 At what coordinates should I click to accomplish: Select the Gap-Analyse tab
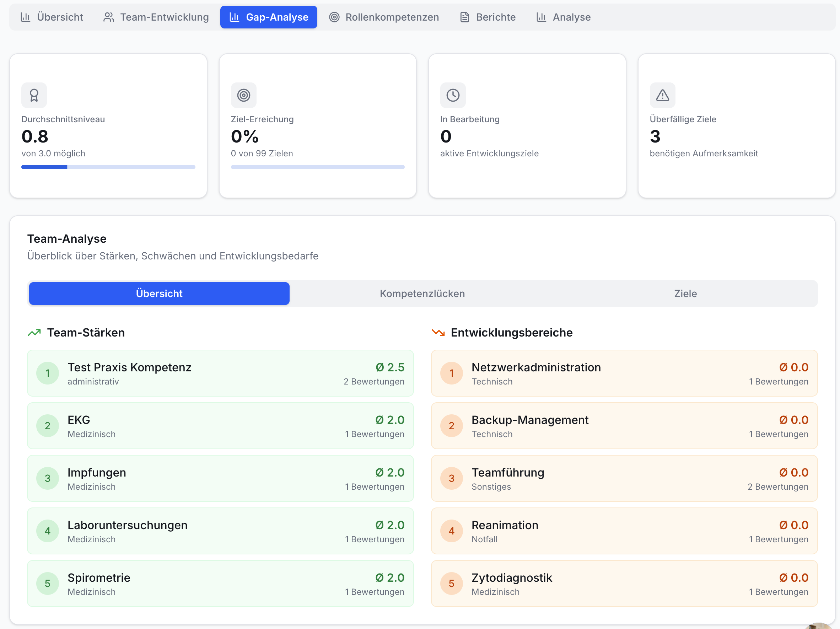(269, 17)
